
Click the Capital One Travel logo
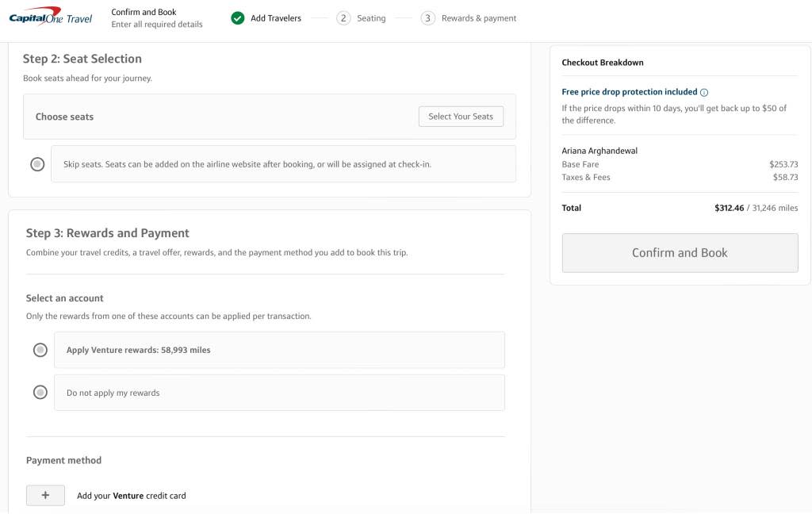[51, 18]
